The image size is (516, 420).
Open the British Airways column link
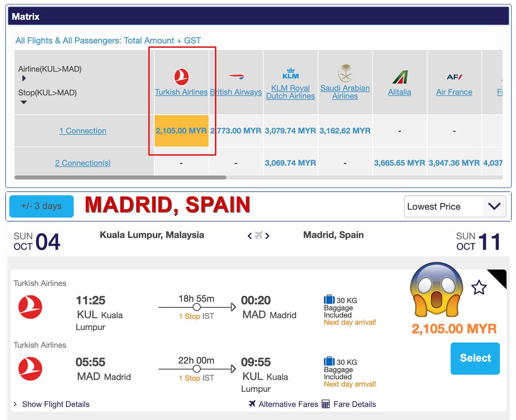click(x=236, y=92)
